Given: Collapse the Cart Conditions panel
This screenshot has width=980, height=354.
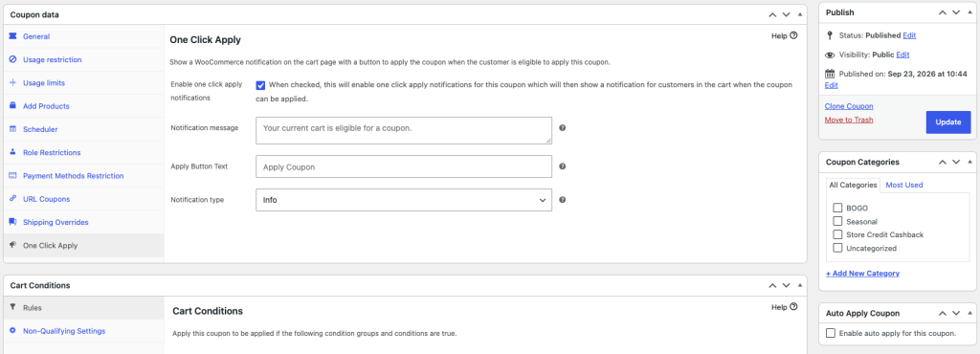Looking at the screenshot, I should click(801, 285).
